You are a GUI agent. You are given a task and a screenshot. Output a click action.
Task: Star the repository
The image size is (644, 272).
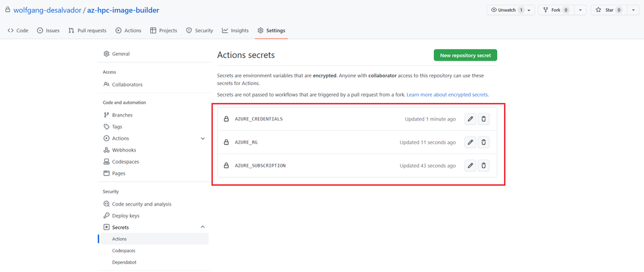click(609, 10)
